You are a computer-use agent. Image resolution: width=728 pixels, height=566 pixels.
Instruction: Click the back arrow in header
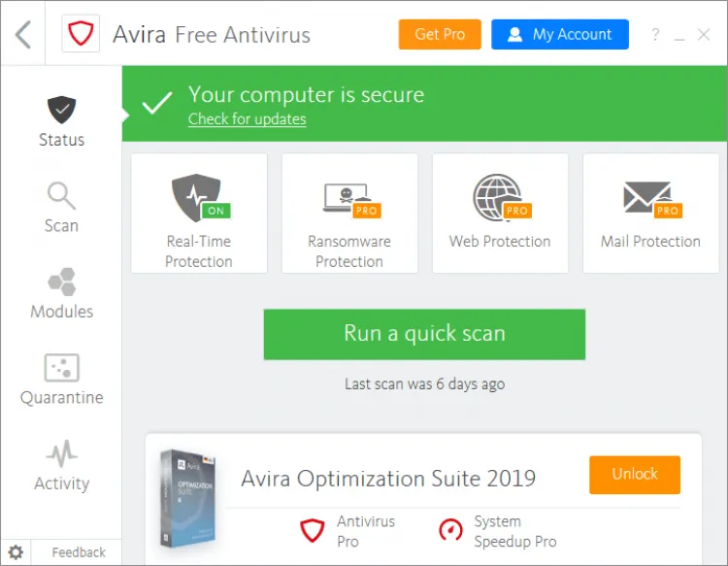(x=22, y=34)
